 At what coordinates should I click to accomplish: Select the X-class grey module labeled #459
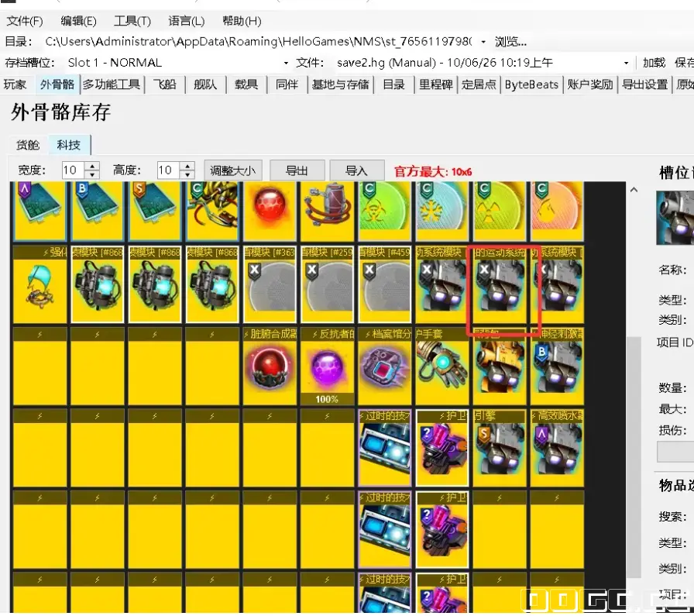pos(385,284)
